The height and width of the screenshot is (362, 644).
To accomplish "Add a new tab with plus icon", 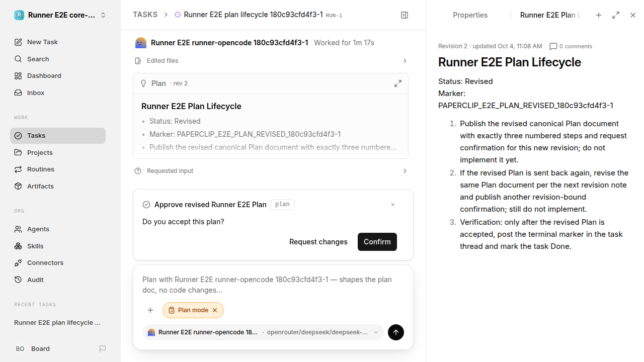I will coord(599,15).
